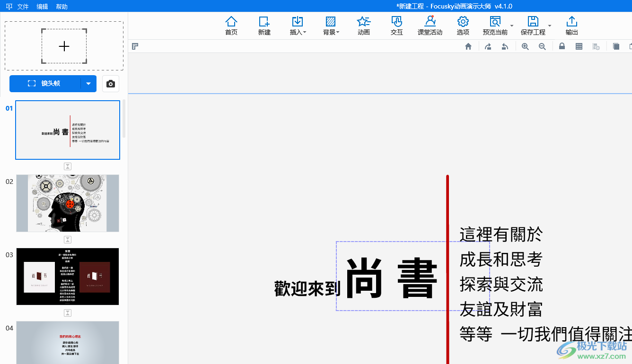
Task: Select the red vertical line on canvas
Action: 448,269
